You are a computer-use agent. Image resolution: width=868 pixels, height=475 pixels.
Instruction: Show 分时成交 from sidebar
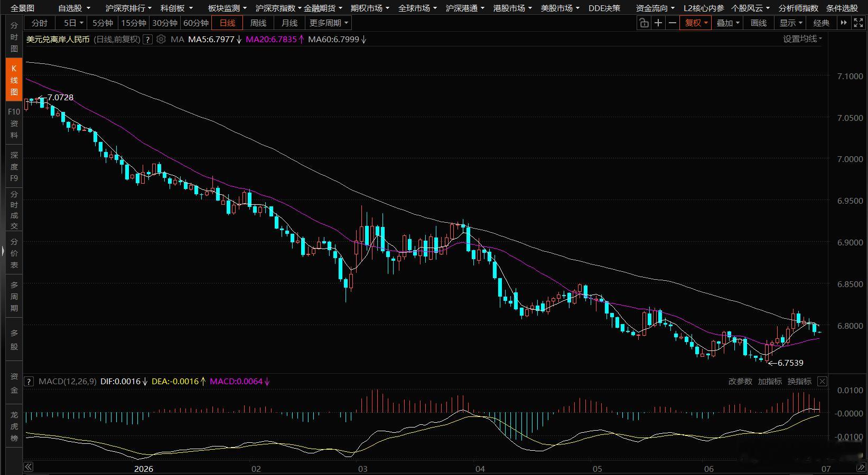(14, 210)
